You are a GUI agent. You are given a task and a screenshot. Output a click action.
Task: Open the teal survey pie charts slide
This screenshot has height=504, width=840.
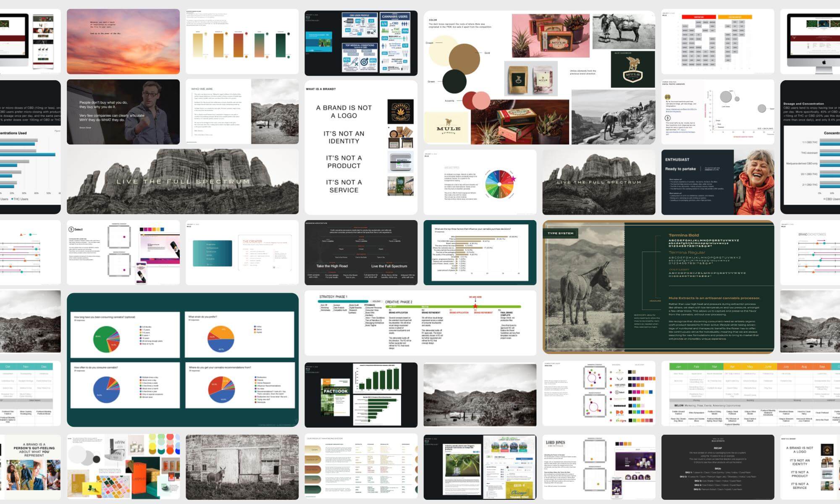pyautogui.click(x=182, y=360)
